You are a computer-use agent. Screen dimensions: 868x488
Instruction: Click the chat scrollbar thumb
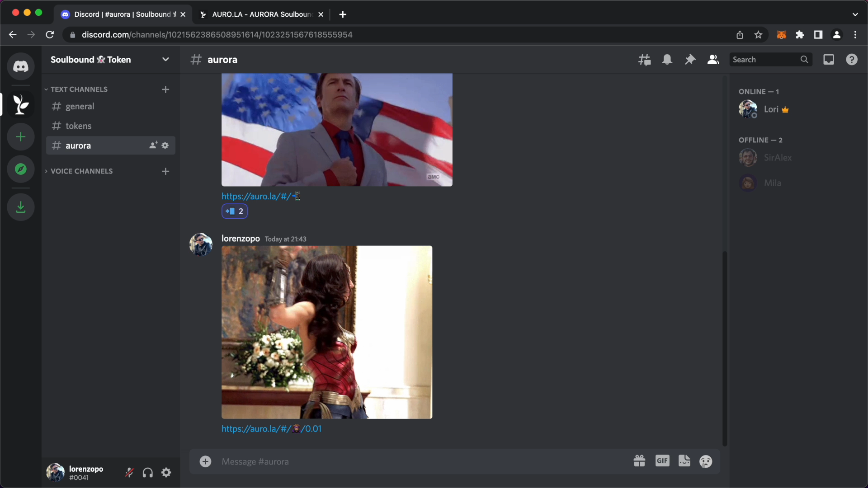coord(725,348)
